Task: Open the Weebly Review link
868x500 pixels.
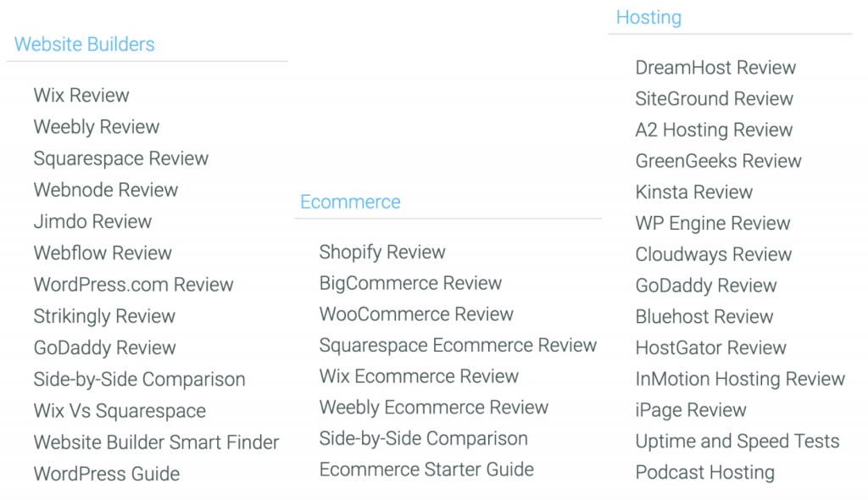Action: click(97, 127)
